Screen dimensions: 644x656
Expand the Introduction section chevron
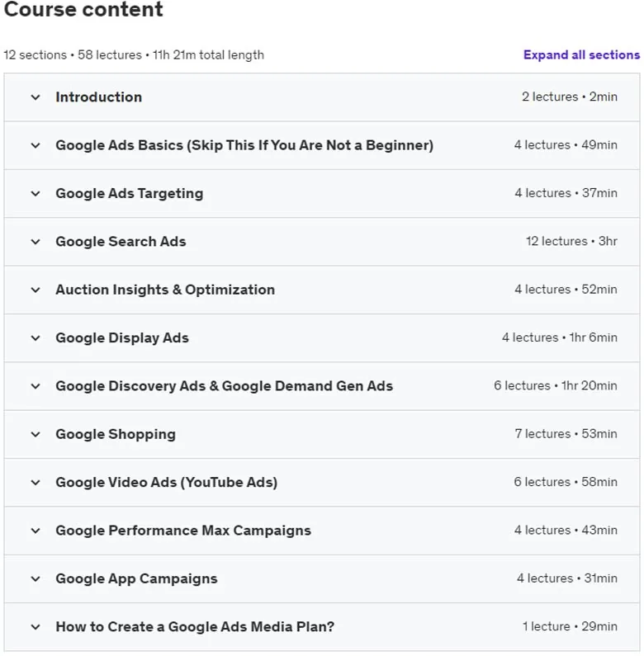[x=36, y=97]
